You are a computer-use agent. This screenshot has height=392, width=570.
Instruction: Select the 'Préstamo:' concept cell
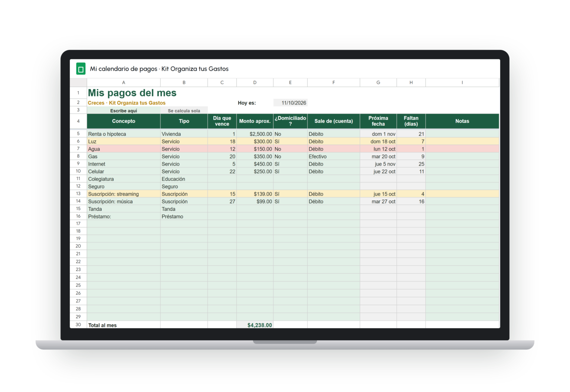[124, 216]
